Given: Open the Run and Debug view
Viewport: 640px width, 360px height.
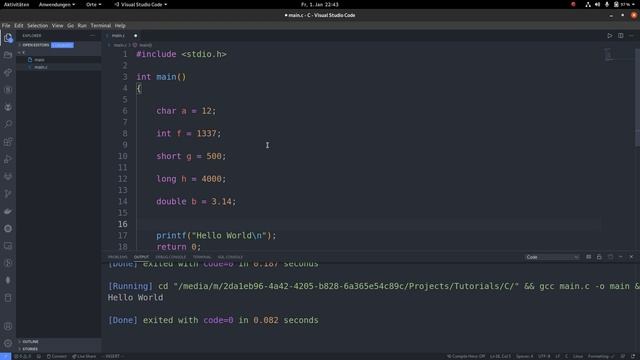Looking at the screenshot, I should click(x=8, y=159).
